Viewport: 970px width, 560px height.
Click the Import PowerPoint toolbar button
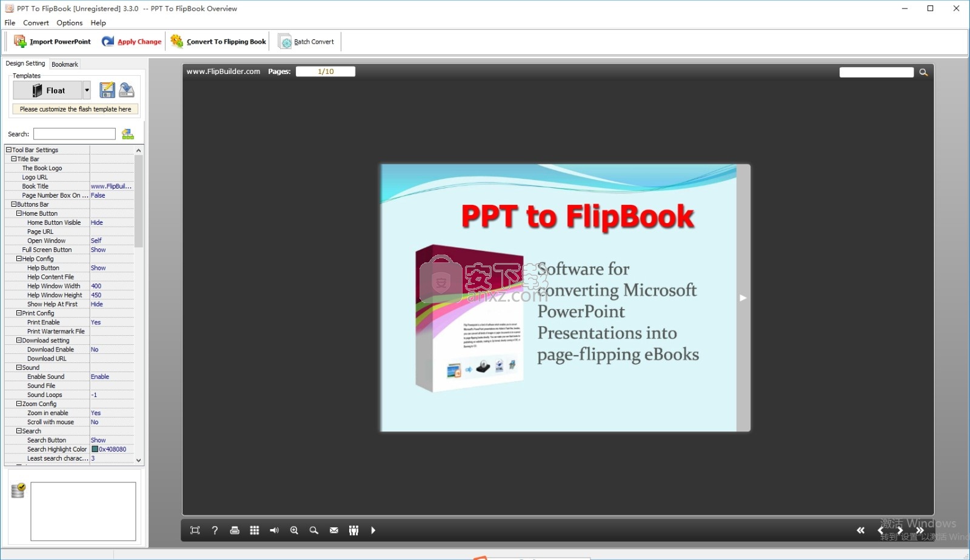pyautogui.click(x=53, y=41)
